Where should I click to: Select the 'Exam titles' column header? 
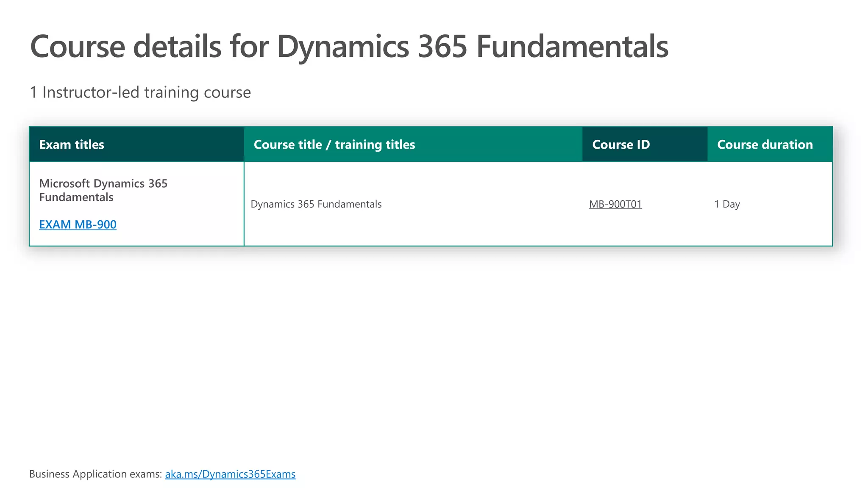[x=136, y=144]
